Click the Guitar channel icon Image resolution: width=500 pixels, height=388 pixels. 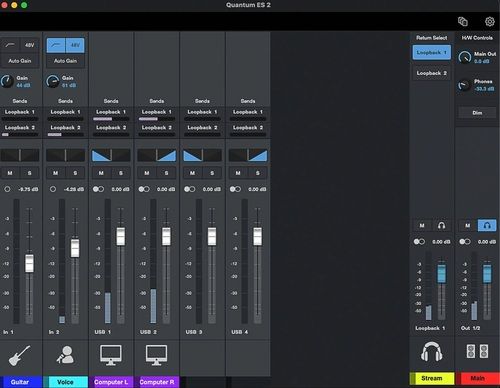click(x=19, y=355)
